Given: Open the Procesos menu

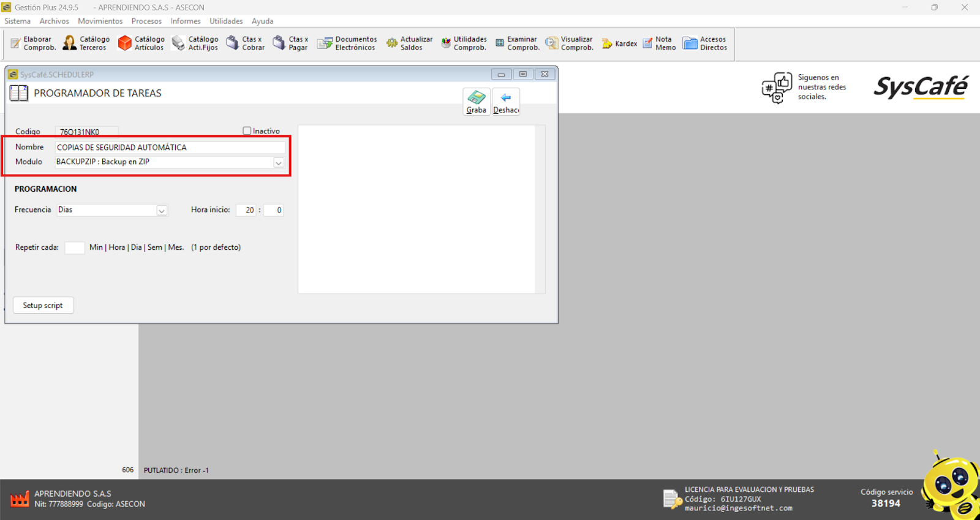Looking at the screenshot, I should (146, 21).
